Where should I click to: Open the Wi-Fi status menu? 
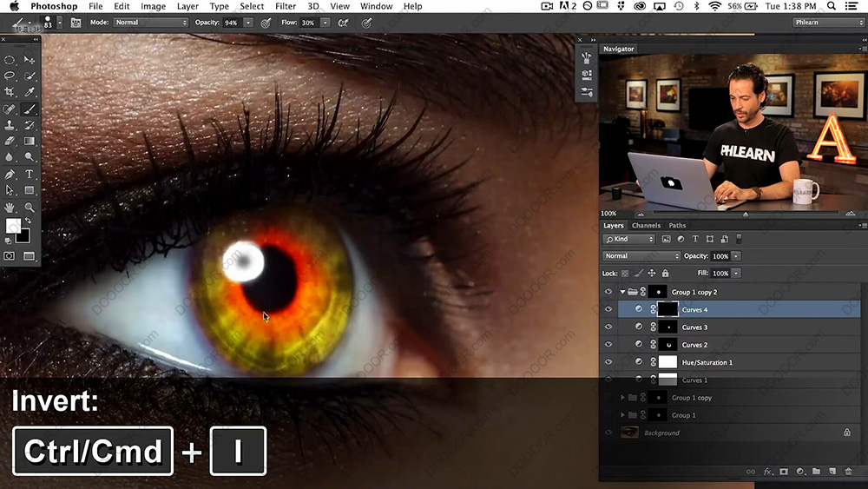(715, 6)
